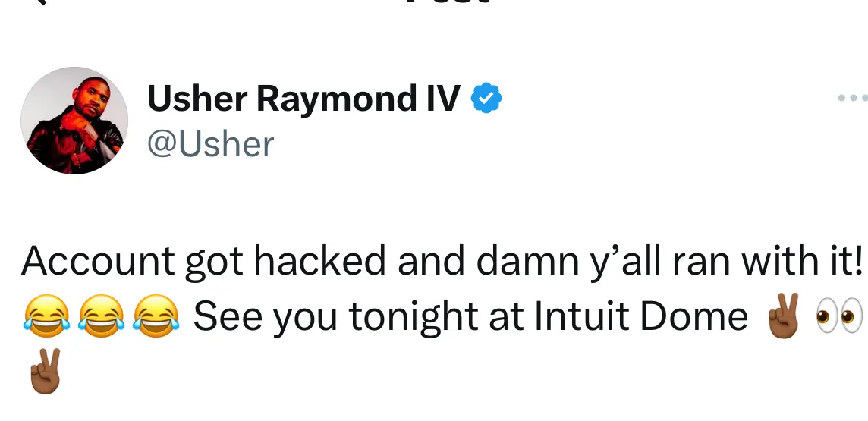Click the eyes emoji in the post
Viewport: 868px width, 421px height.
click(x=838, y=316)
